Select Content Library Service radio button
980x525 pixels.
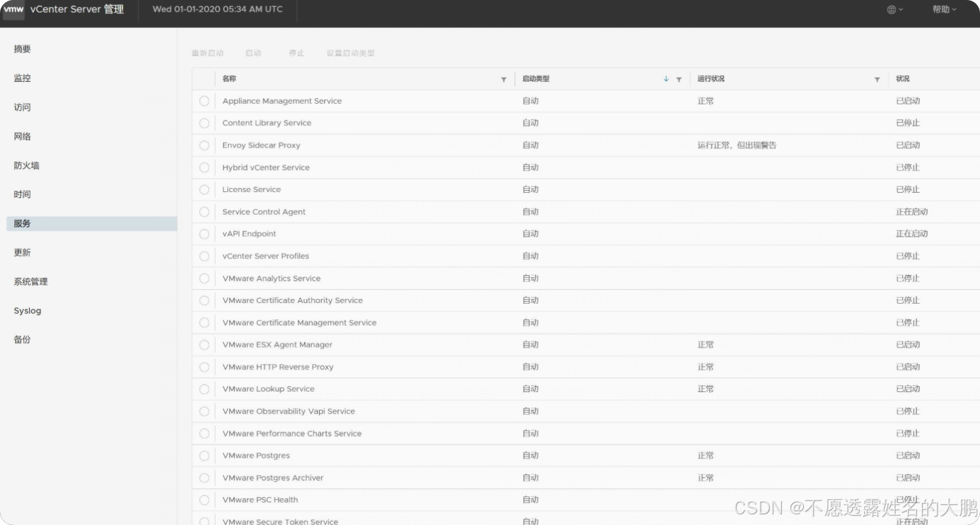coord(204,123)
